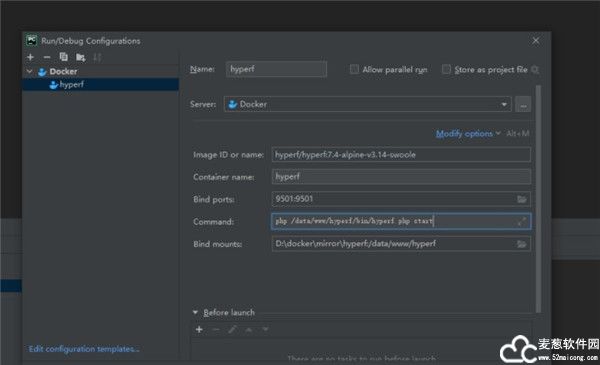
Task: Collapse the Docker tree node
Action: [x=29, y=72]
